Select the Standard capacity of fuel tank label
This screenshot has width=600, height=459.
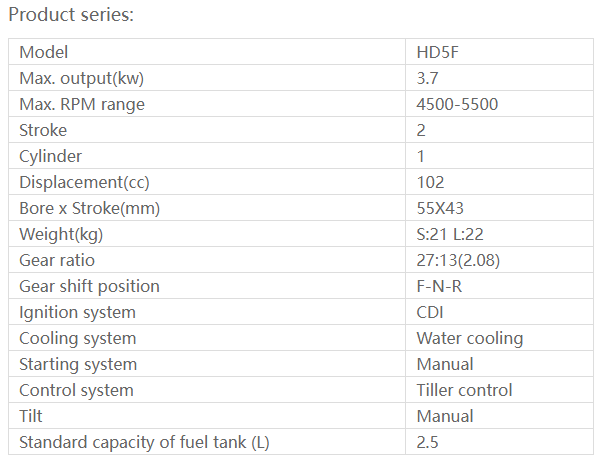point(144,443)
